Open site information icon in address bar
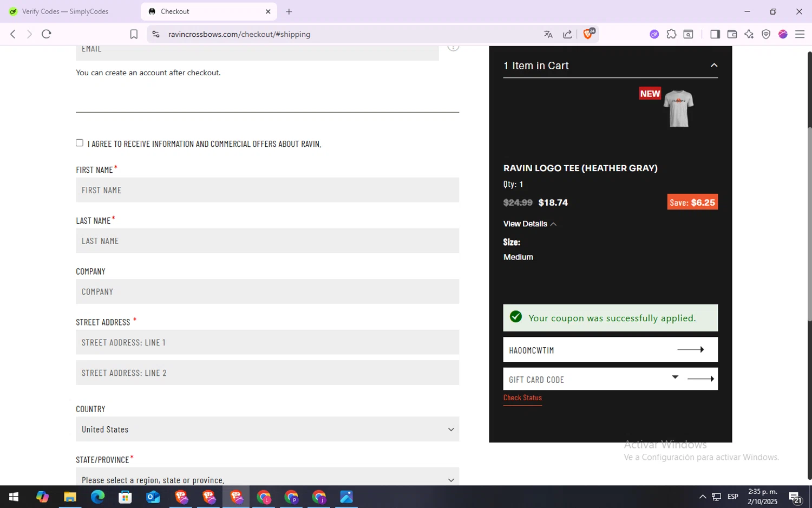The height and width of the screenshot is (508, 812). (156, 34)
